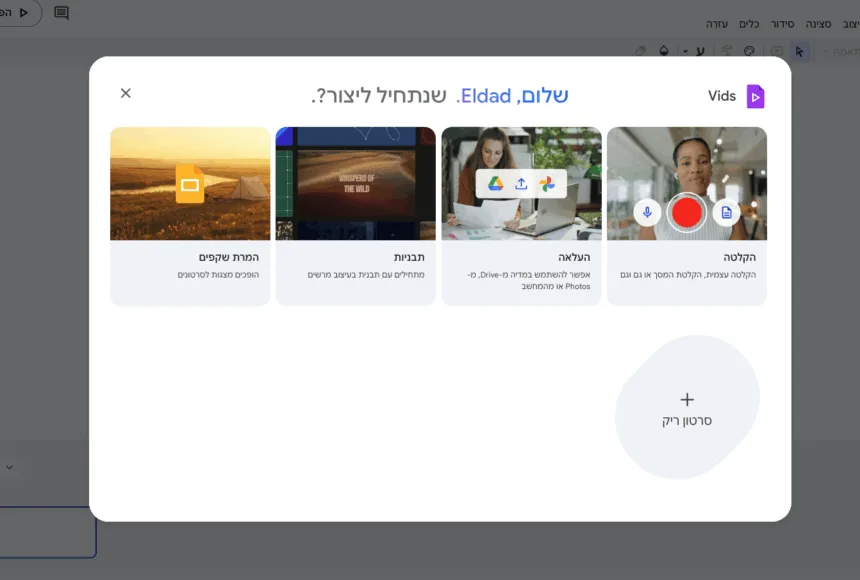The height and width of the screenshot is (580, 860).
Task: Click the 'שלום, Eldad' greeting text
Action: (514, 96)
